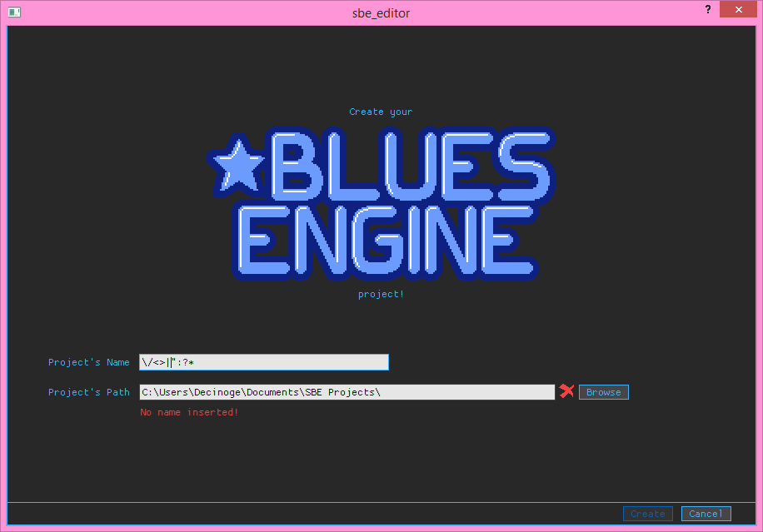Close the sbe_editor window

[x=738, y=9]
